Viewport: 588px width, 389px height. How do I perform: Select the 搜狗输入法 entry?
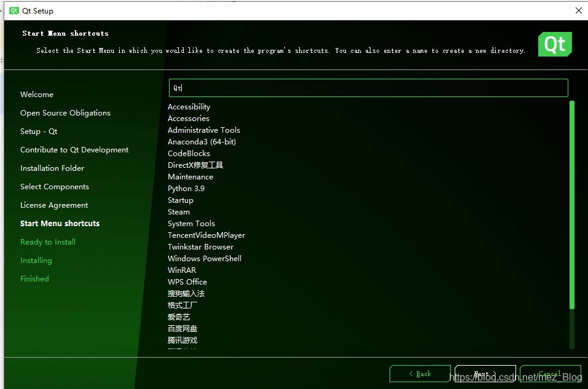click(x=186, y=293)
